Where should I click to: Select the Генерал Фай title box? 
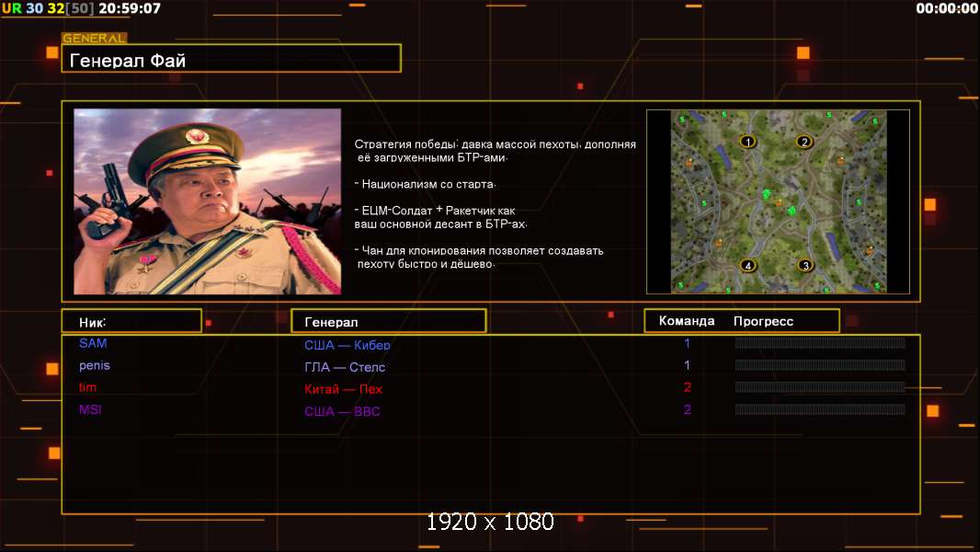click(231, 61)
